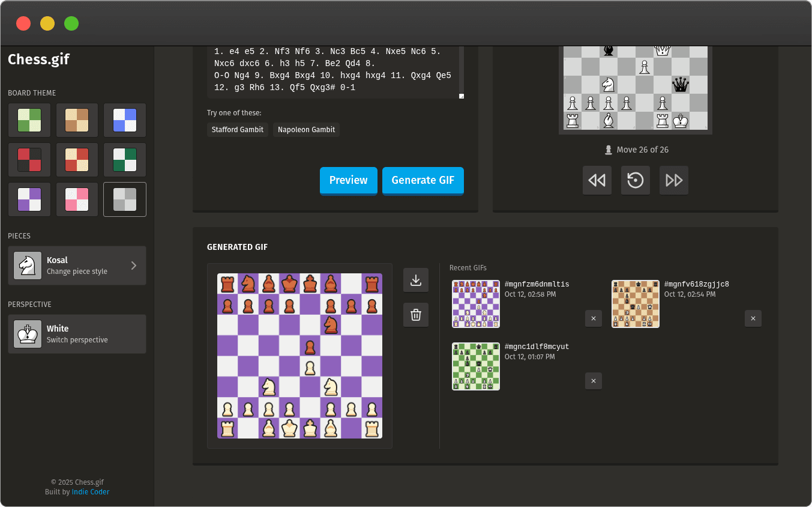Viewport: 812px width, 507px height.
Task: Click the white king perspective icon
Action: [27, 334]
